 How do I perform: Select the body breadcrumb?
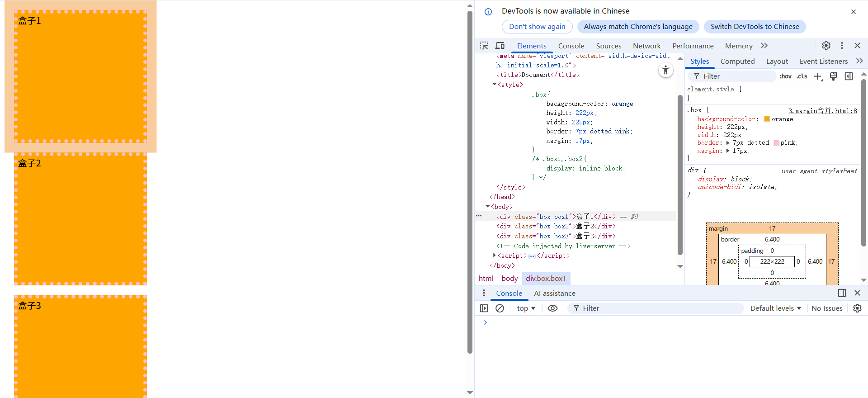click(x=509, y=279)
